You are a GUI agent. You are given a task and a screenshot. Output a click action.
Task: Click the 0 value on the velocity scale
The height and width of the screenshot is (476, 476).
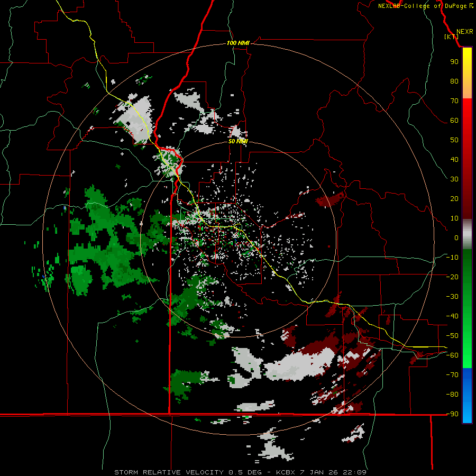(x=456, y=237)
